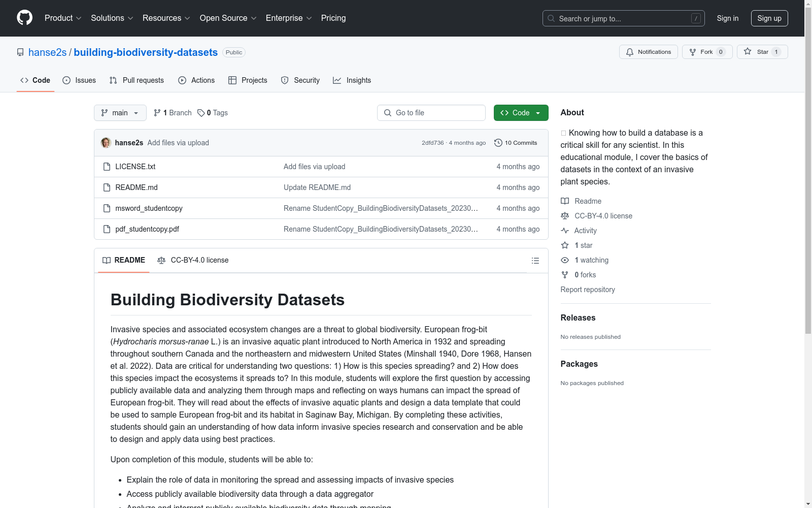Open the README outline list icon
The image size is (812, 508).
click(x=535, y=261)
